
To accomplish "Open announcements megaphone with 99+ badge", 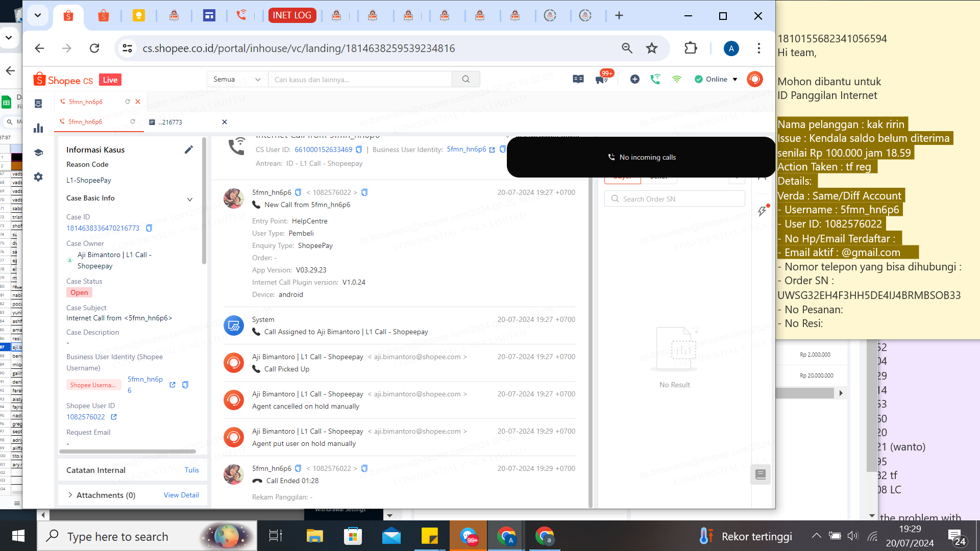I will tap(601, 79).
